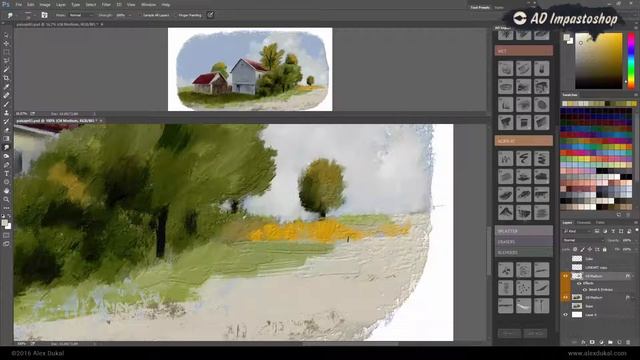Click the foreground/background colors in toolbar
This screenshot has width=640, height=360.
point(6,224)
